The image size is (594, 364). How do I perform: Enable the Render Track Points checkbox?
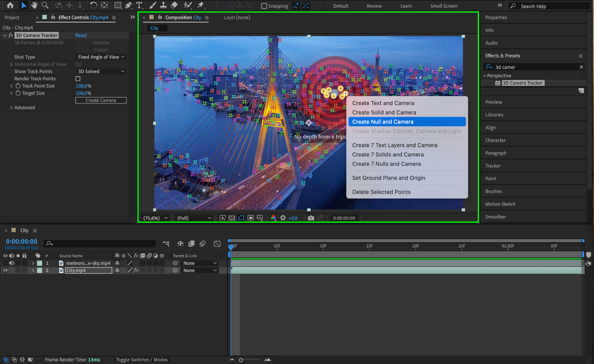(78, 79)
